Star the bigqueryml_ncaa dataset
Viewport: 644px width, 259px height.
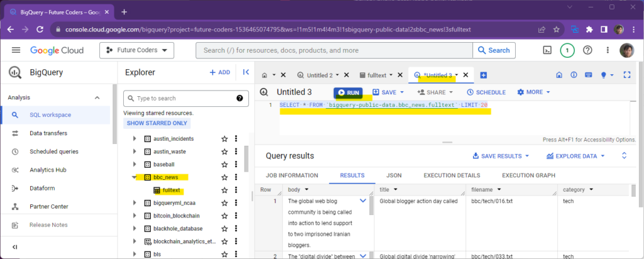225,203
